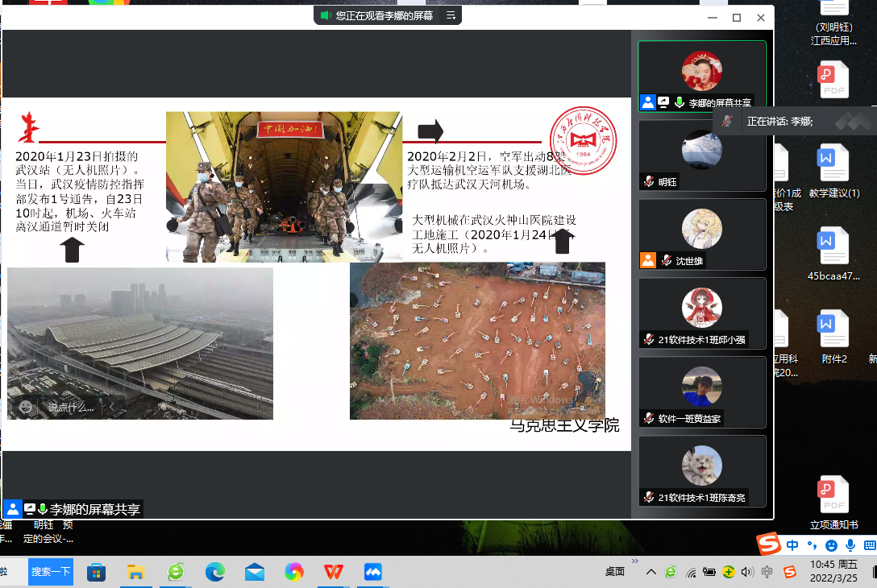Open the 立项通知书 PDF on desktop
877x588 pixels.
pyautogui.click(x=834, y=503)
